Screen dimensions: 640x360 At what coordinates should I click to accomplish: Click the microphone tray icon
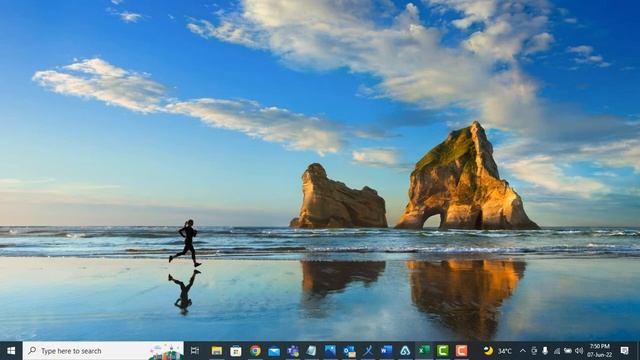[x=545, y=351]
